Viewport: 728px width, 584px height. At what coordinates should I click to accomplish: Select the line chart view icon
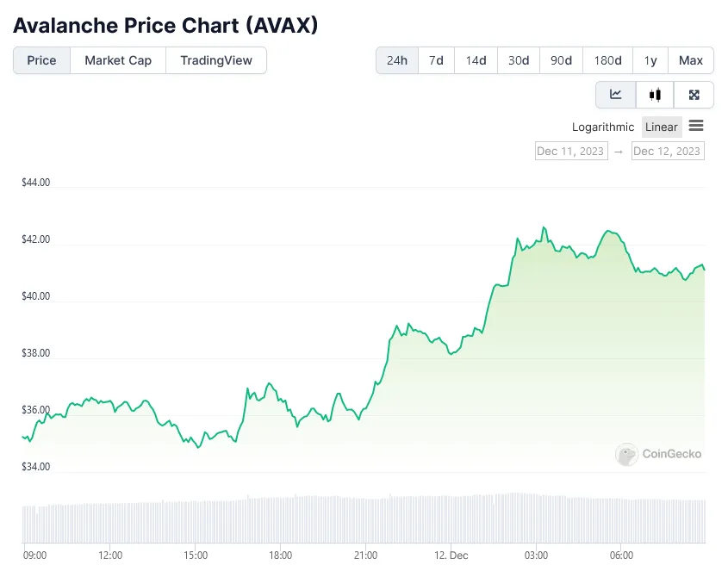(615, 95)
